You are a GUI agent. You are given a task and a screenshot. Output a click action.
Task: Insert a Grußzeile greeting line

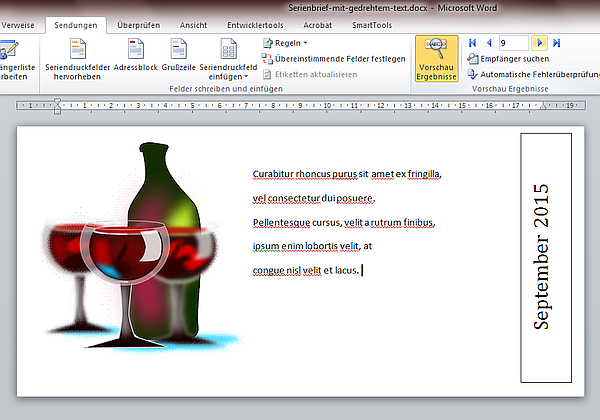coord(178,50)
